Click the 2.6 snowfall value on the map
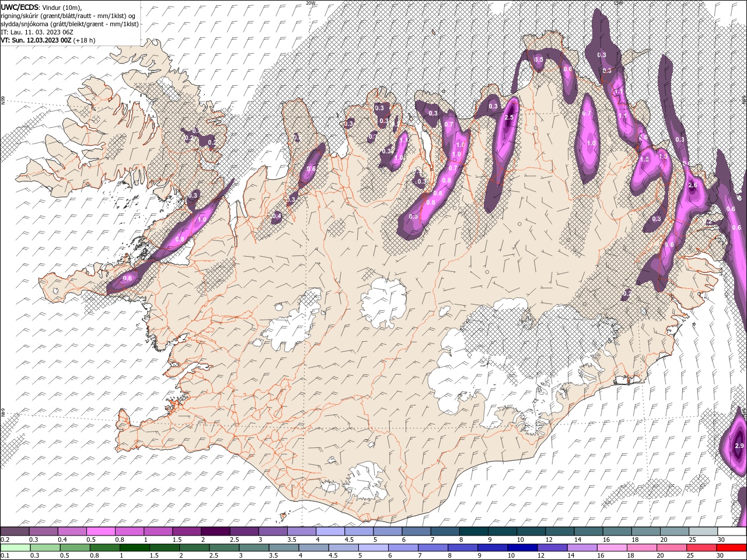The width and height of the screenshot is (747, 560). [693, 185]
